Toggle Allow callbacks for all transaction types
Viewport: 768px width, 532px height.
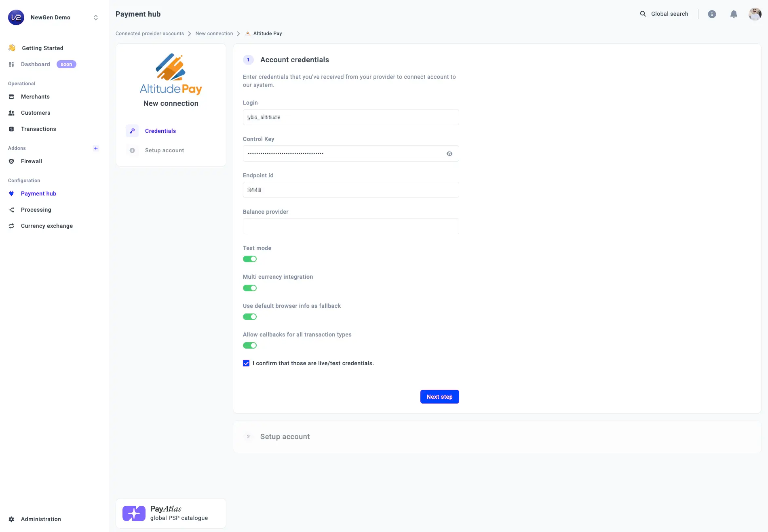click(250, 345)
